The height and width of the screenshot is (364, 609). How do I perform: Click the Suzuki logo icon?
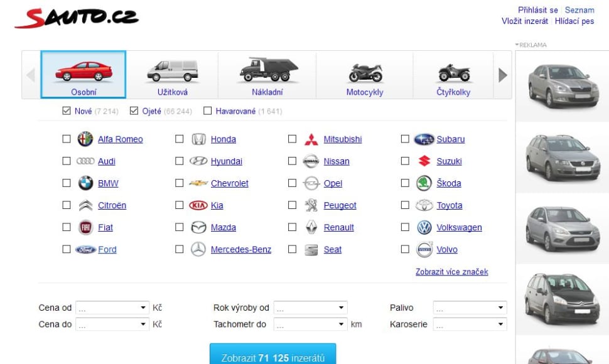[424, 161]
